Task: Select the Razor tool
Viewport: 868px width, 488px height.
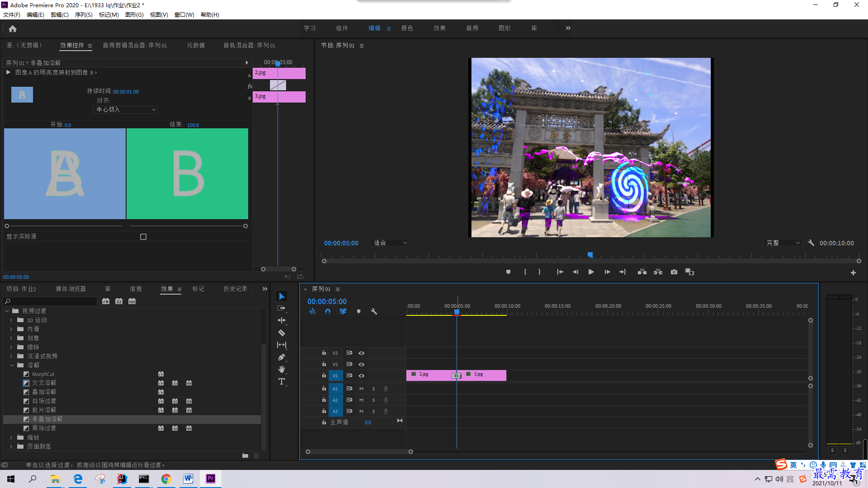Action: [282, 333]
